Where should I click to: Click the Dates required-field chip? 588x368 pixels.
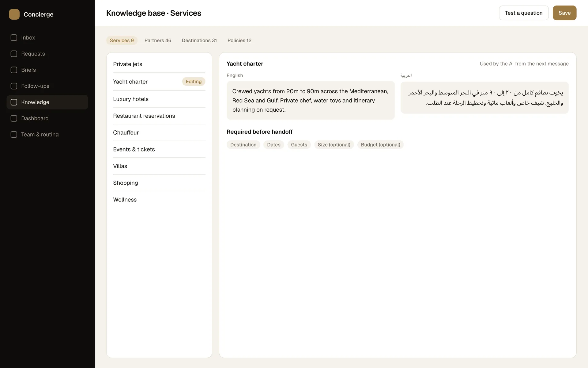(274, 145)
